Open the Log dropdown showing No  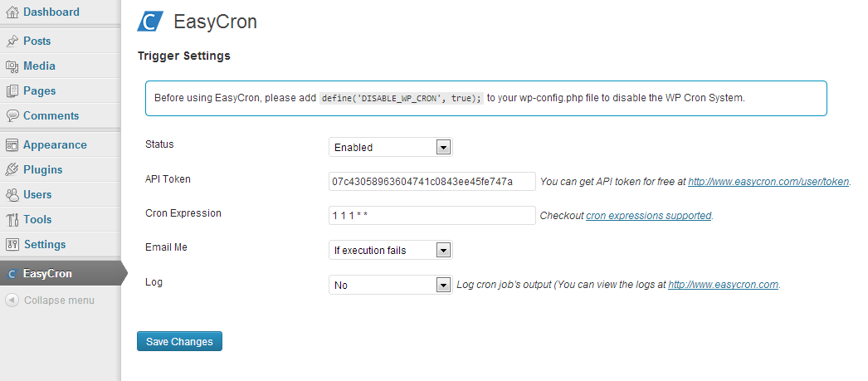(x=391, y=286)
